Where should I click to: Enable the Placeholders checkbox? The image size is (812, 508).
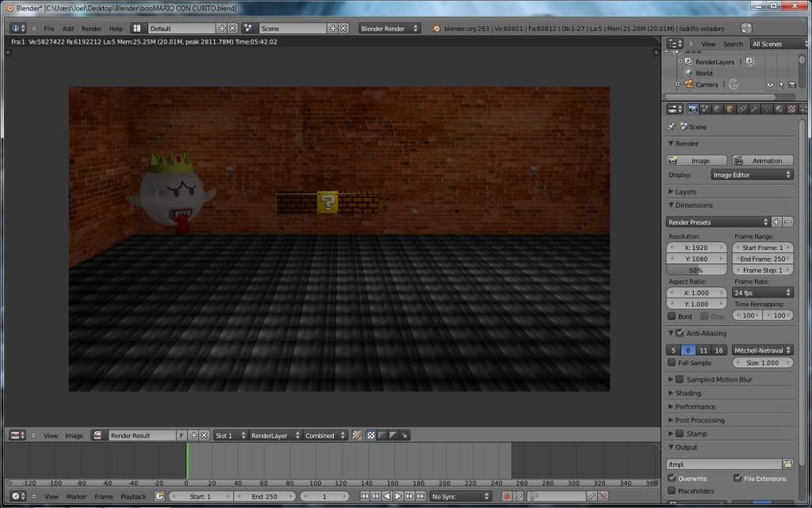(x=672, y=491)
